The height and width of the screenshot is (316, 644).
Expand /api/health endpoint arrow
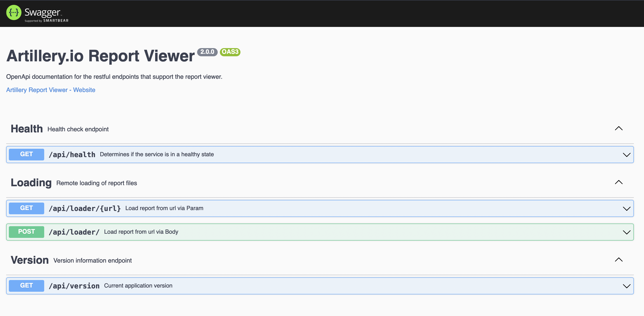coord(626,155)
